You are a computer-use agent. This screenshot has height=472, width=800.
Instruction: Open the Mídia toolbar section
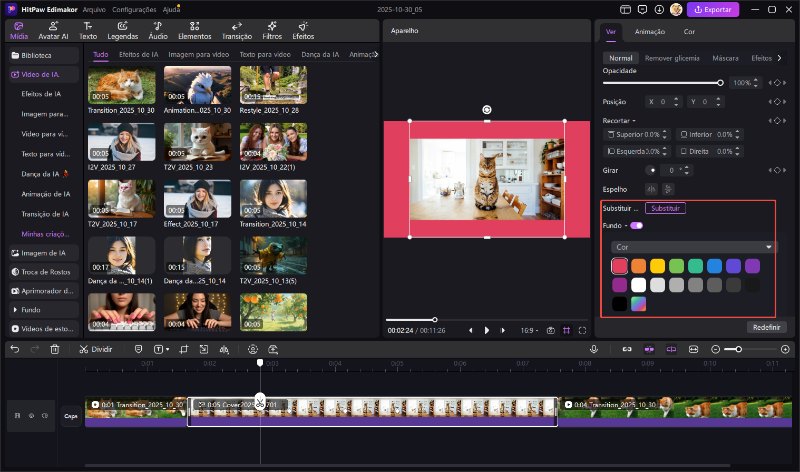tap(19, 31)
